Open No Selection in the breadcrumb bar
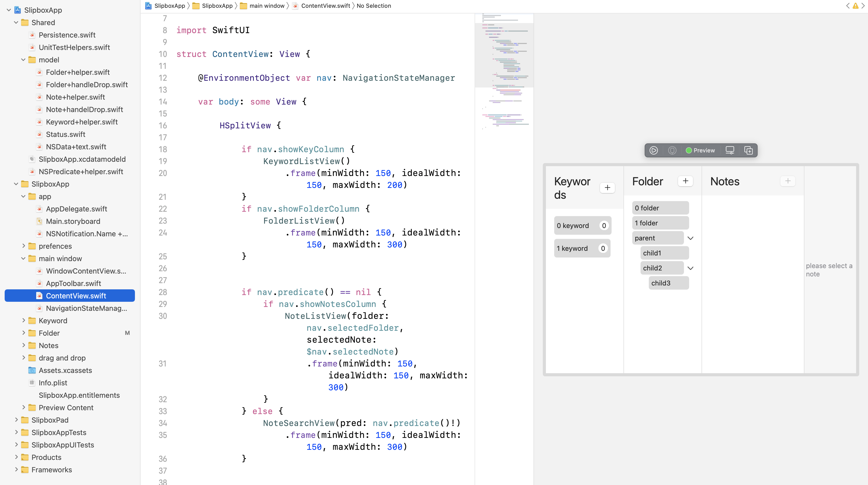This screenshot has height=485, width=868. point(374,6)
